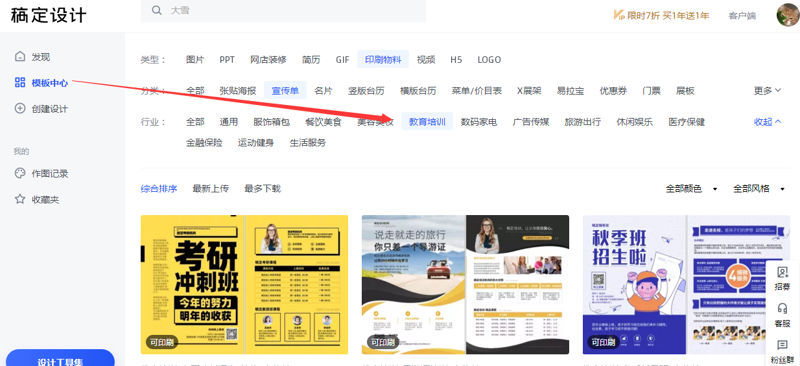Choose category 易拉宝

[x=570, y=91]
